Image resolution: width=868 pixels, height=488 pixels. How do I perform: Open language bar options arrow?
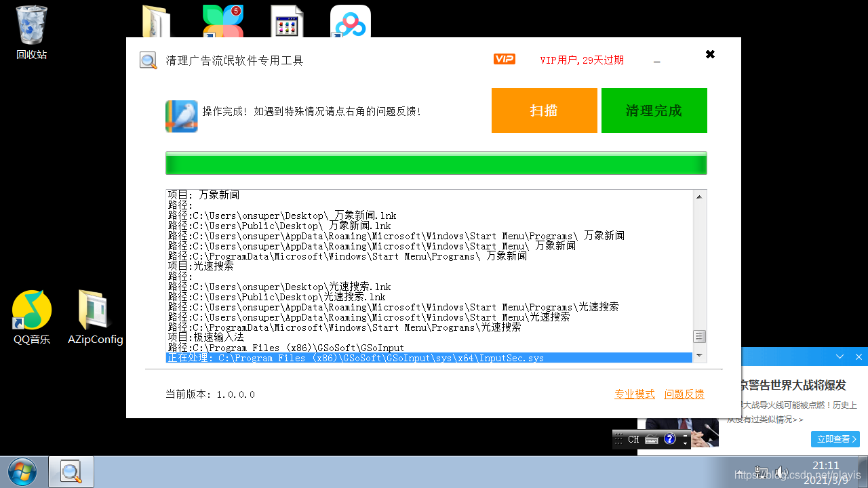point(686,443)
